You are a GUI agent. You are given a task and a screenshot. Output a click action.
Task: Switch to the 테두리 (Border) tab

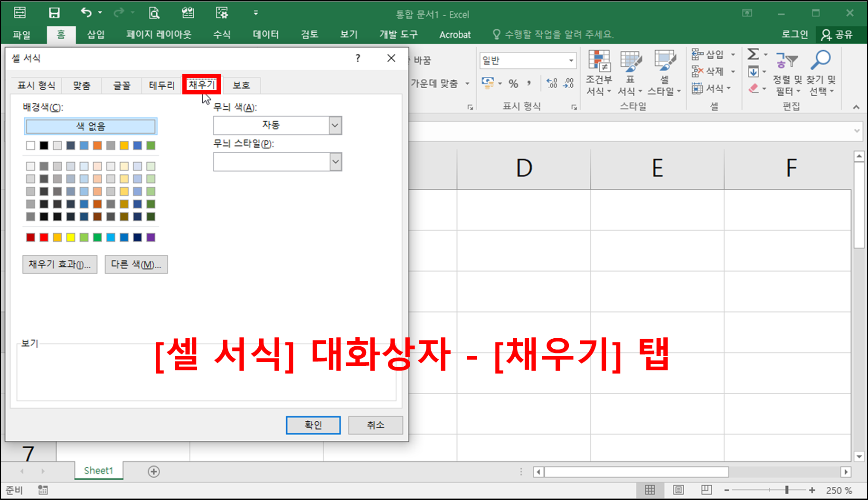[160, 85]
